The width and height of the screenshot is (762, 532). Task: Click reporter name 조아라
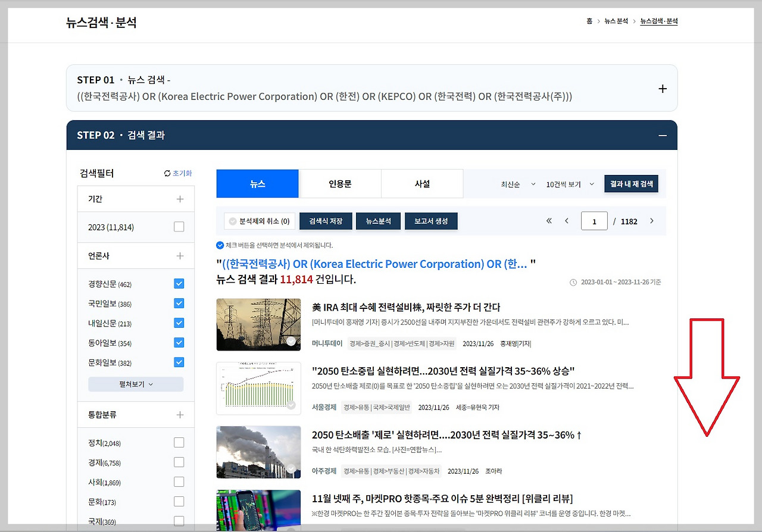[494, 471]
